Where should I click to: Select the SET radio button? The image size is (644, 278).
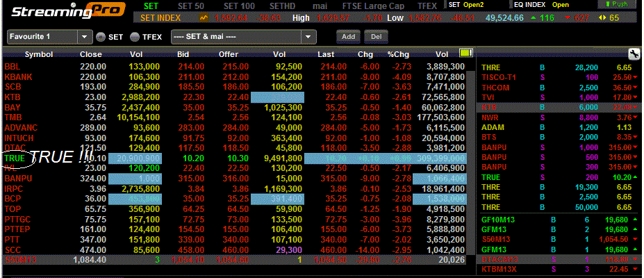coord(101,37)
